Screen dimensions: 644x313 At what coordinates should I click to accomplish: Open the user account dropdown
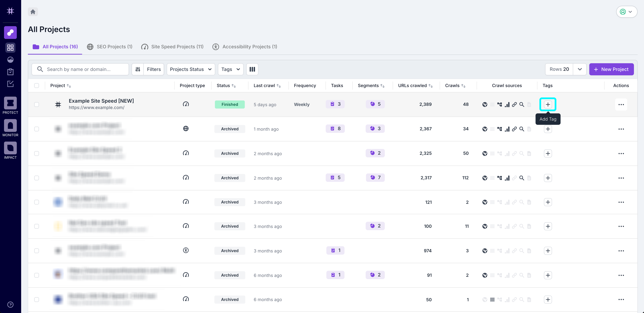coord(627,12)
